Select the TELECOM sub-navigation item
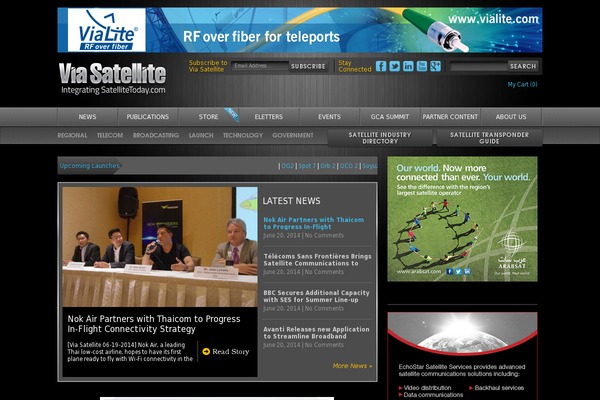The width and height of the screenshot is (600, 400). coord(110,136)
